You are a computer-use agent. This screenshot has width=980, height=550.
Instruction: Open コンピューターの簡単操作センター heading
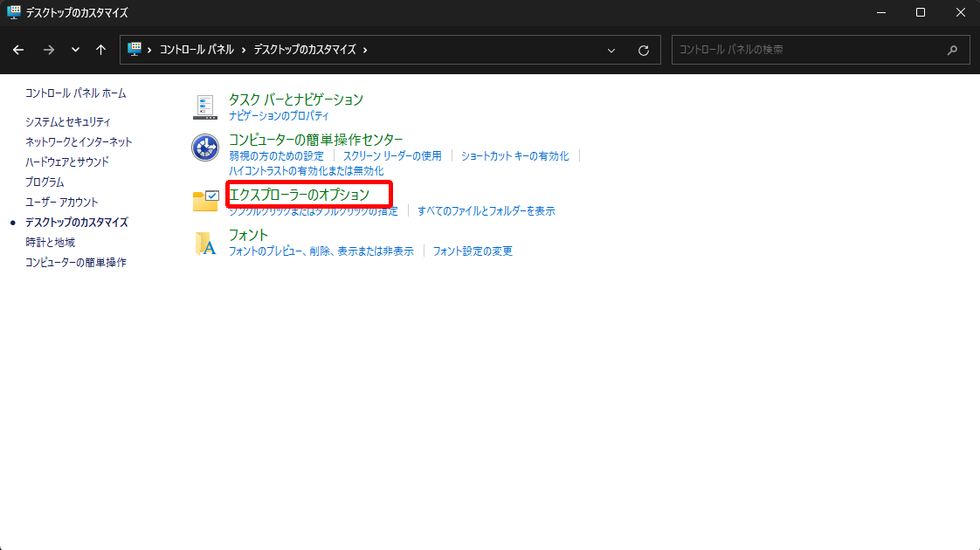tap(315, 140)
